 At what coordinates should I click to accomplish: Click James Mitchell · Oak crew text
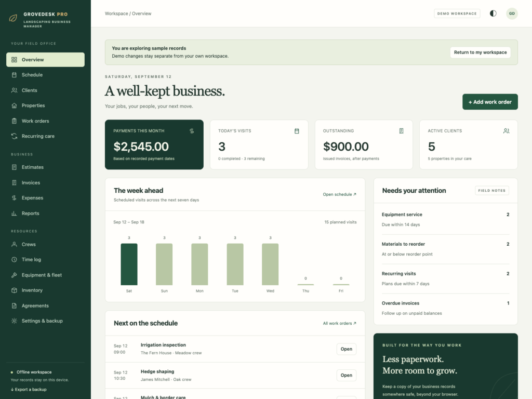click(x=166, y=379)
